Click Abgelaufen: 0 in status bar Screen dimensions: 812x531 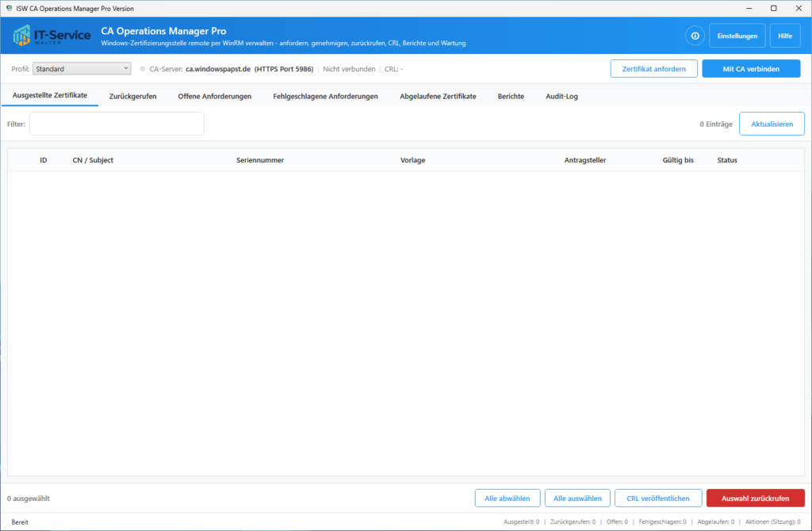[x=716, y=521]
